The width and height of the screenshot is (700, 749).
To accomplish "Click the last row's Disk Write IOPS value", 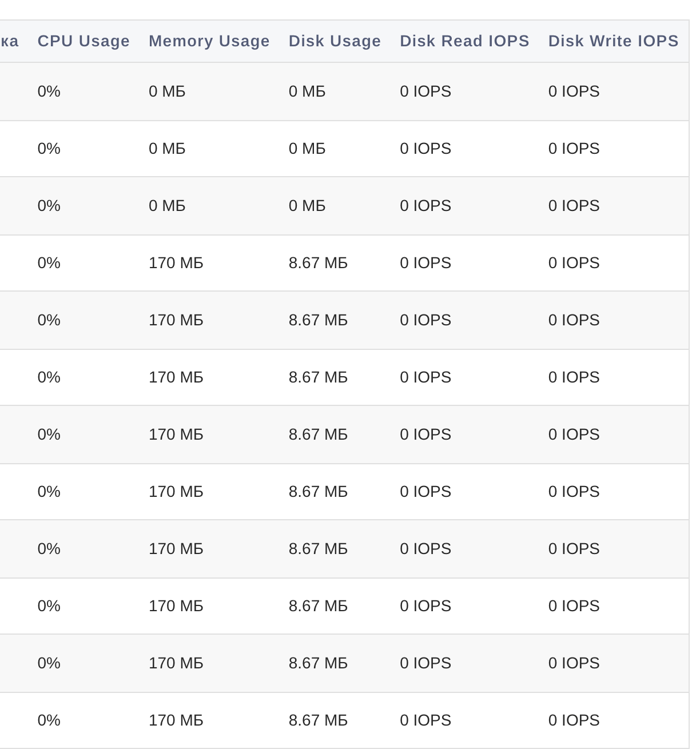I will [574, 720].
